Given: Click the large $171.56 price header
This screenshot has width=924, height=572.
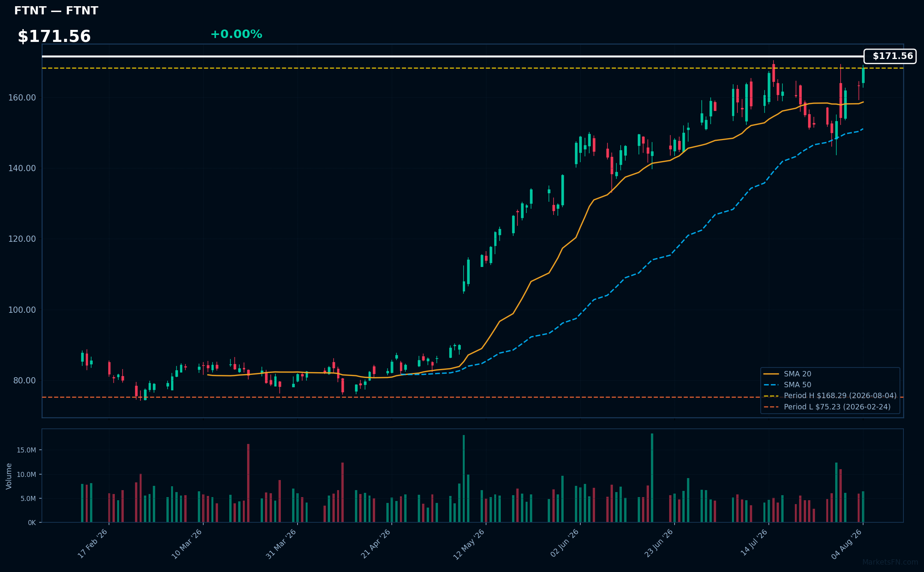Looking at the screenshot, I should 54,36.
